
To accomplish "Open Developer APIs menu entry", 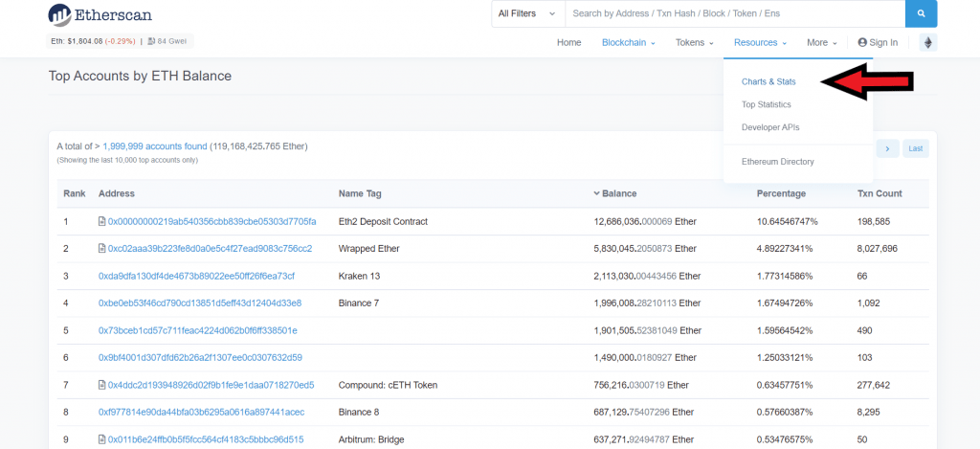I will (769, 127).
